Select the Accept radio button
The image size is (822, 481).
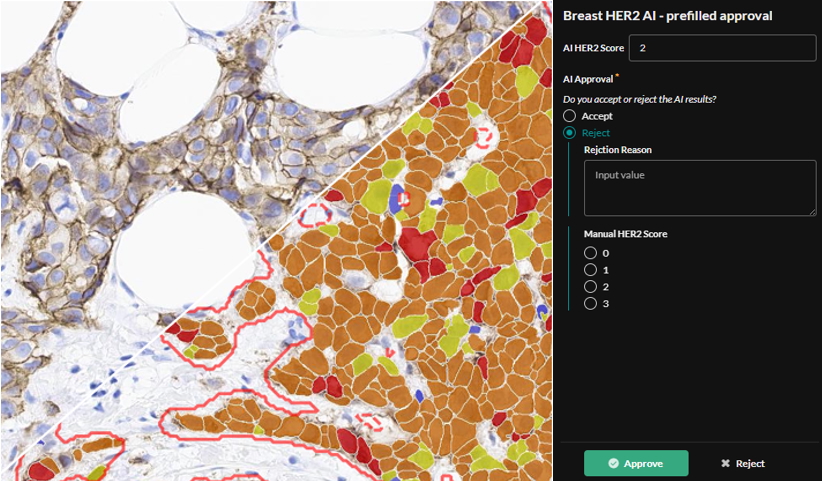[x=569, y=116]
